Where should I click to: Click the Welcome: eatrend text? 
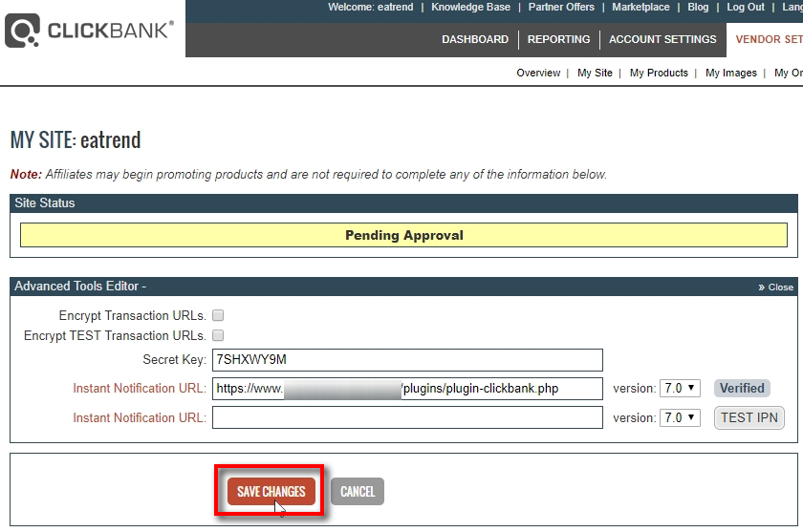click(370, 7)
